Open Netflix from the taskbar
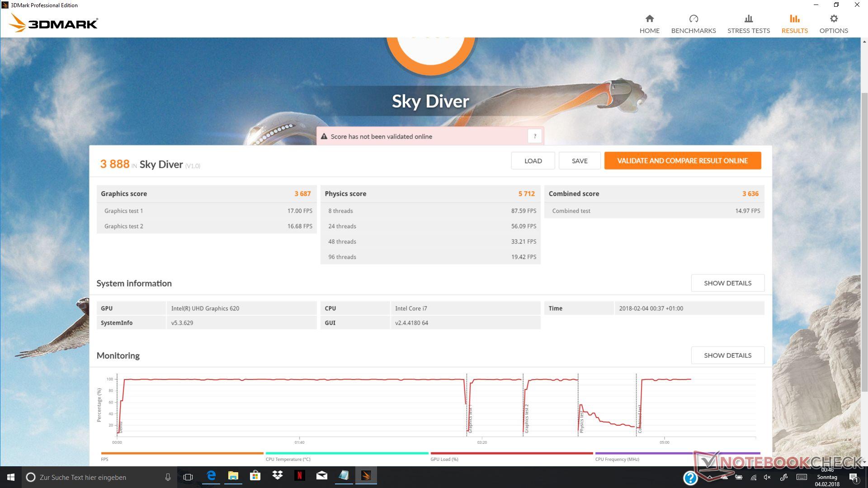The width and height of the screenshot is (868, 488). [x=299, y=476]
